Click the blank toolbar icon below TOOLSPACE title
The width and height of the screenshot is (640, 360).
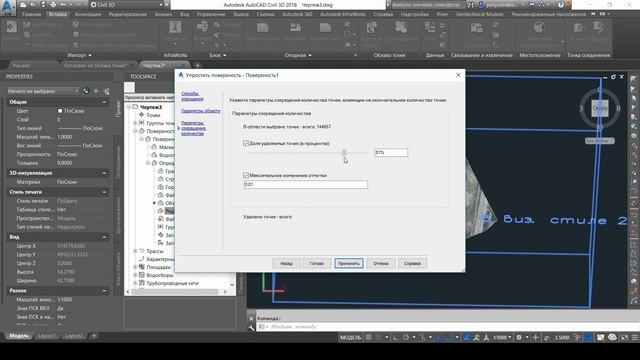129,87
